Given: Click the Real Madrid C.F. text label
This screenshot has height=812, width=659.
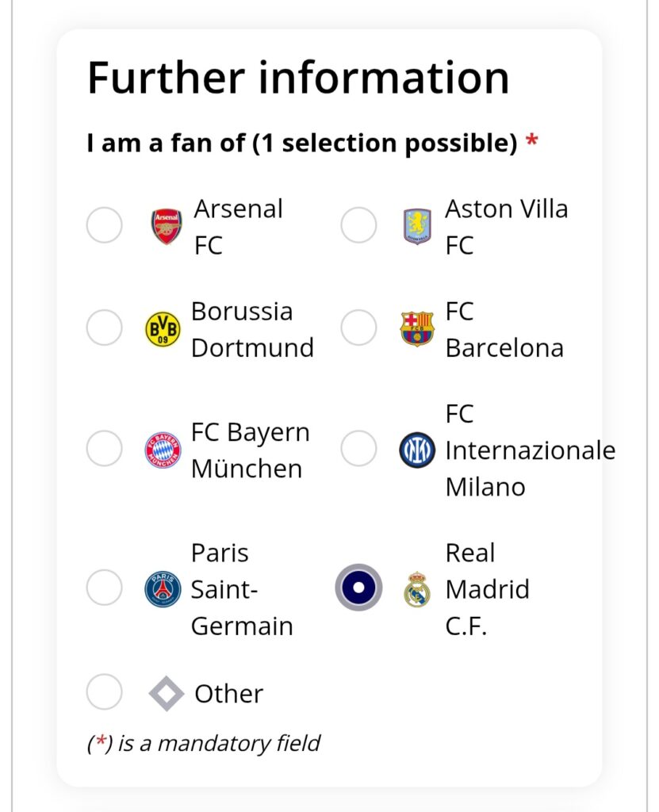Looking at the screenshot, I should (488, 589).
